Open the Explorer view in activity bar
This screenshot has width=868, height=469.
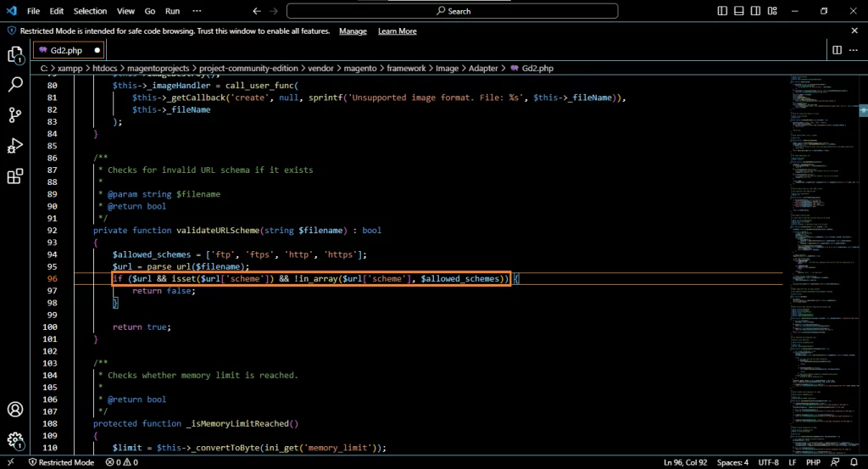15,55
